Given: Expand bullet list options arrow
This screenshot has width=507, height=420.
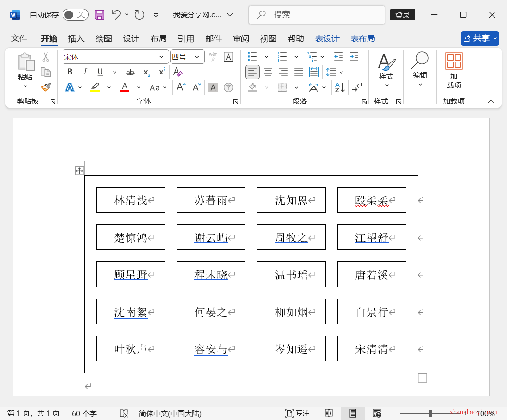Looking at the screenshot, I should pyautogui.click(x=266, y=57).
